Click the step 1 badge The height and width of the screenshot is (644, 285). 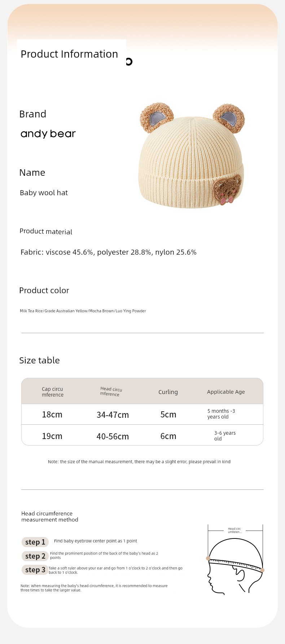35,542
